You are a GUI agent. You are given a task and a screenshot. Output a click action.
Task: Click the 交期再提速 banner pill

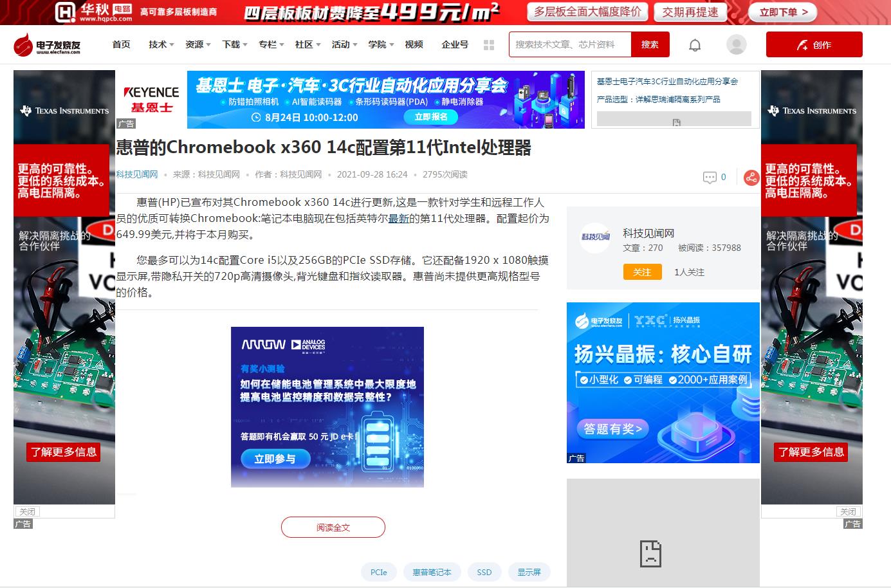[x=690, y=12]
